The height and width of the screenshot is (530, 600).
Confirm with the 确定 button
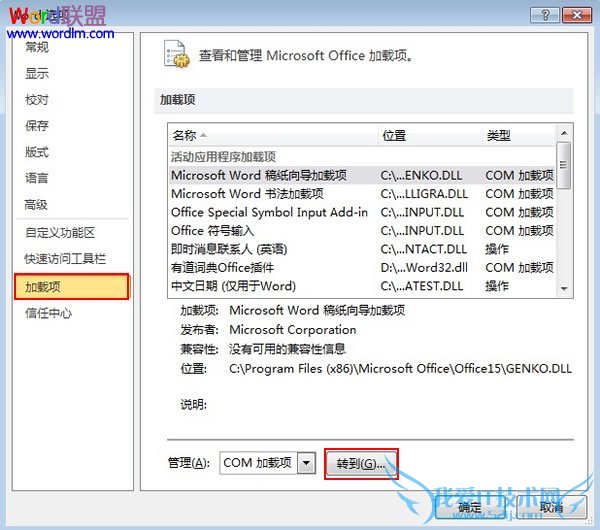point(470,507)
